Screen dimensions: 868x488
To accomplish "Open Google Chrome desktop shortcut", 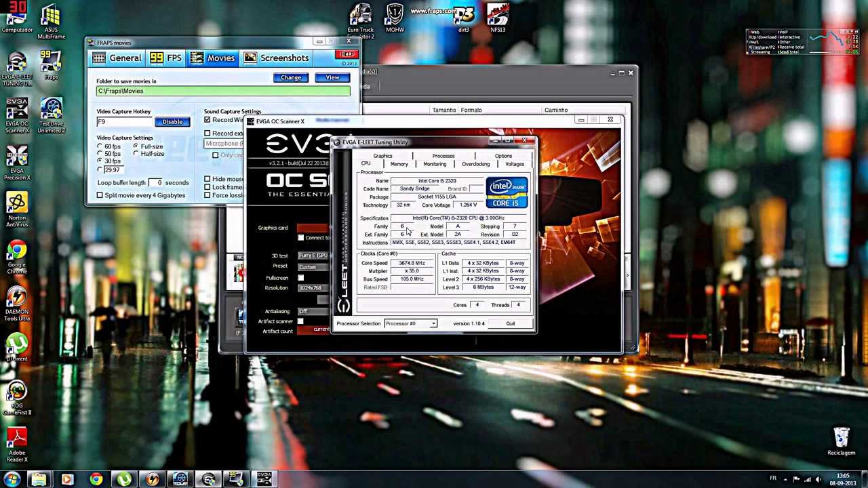I will (18, 258).
